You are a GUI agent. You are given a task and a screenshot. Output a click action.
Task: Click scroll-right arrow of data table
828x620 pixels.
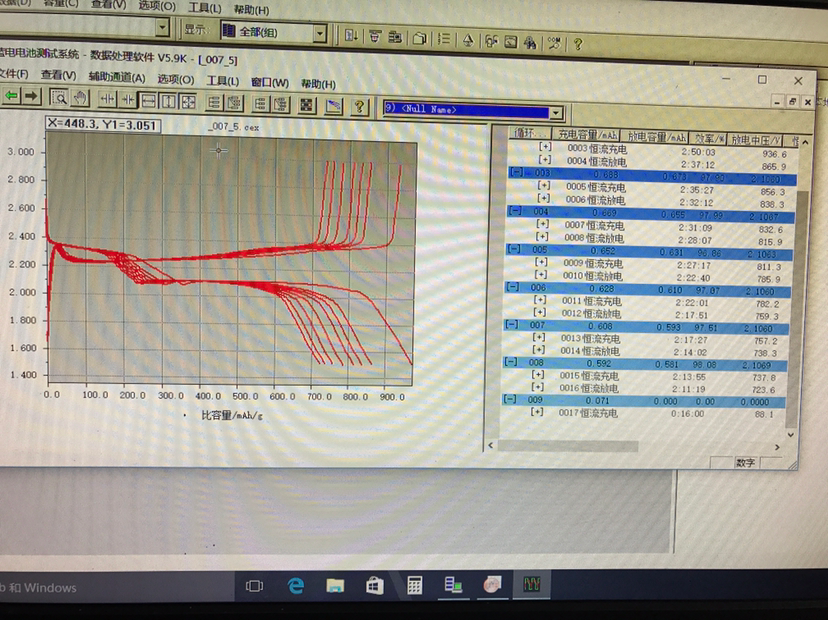777,447
